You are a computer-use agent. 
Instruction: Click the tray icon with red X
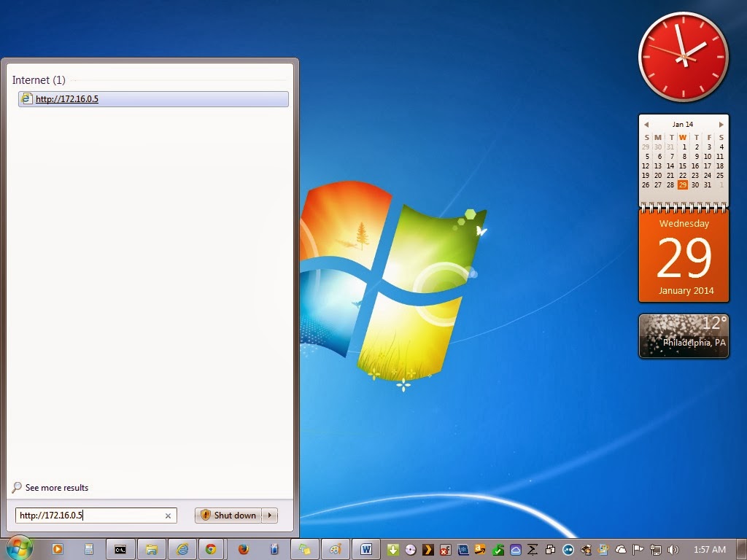click(445, 550)
